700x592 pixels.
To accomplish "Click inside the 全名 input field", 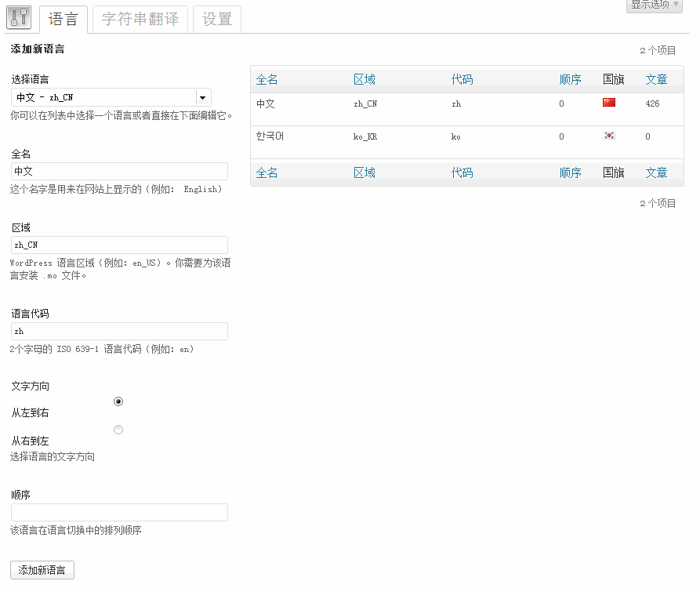I will tap(119, 170).
